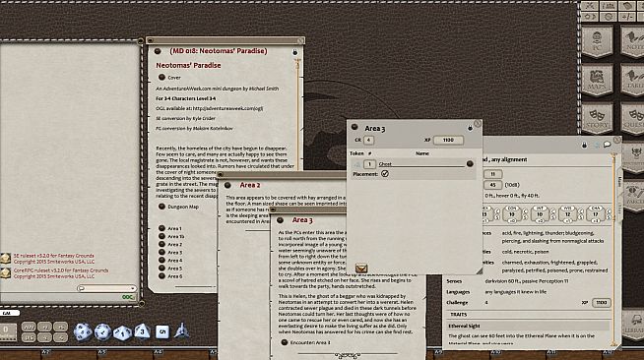Click the Area 2 story record link dot
This screenshot has height=360, width=644.
click(227, 185)
